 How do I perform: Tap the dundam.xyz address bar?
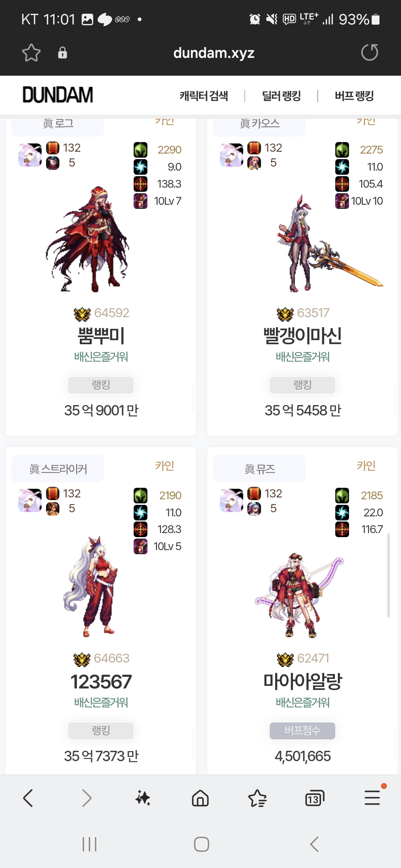pyautogui.click(x=214, y=53)
